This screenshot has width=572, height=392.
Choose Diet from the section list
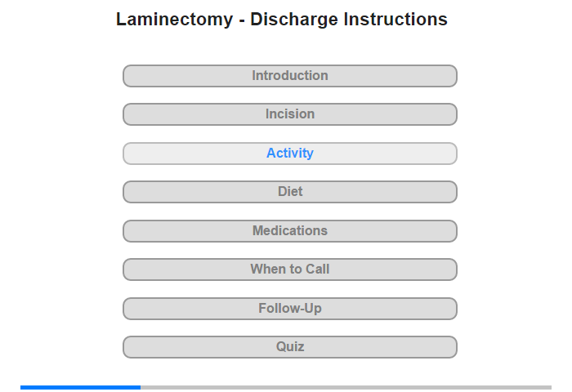[289, 192]
